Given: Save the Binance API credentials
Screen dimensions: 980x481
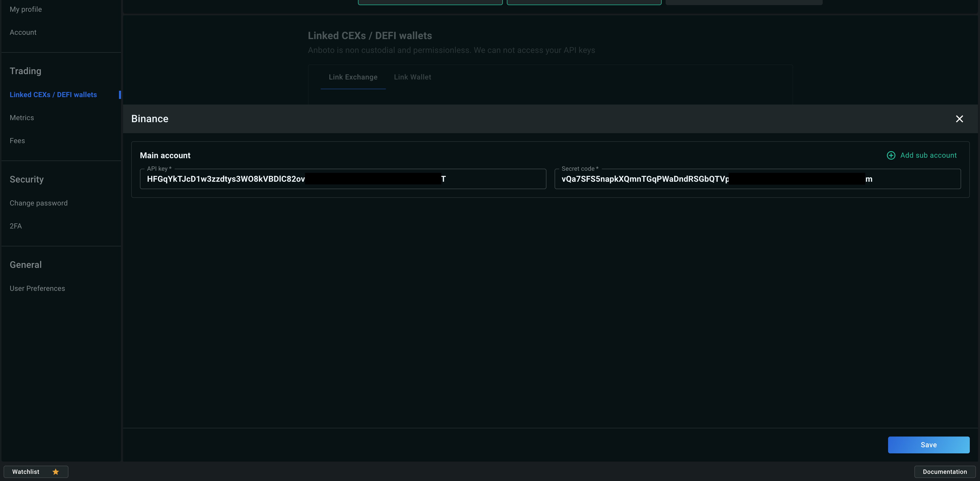Looking at the screenshot, I should pyautogui.click(x=929, y=445).
